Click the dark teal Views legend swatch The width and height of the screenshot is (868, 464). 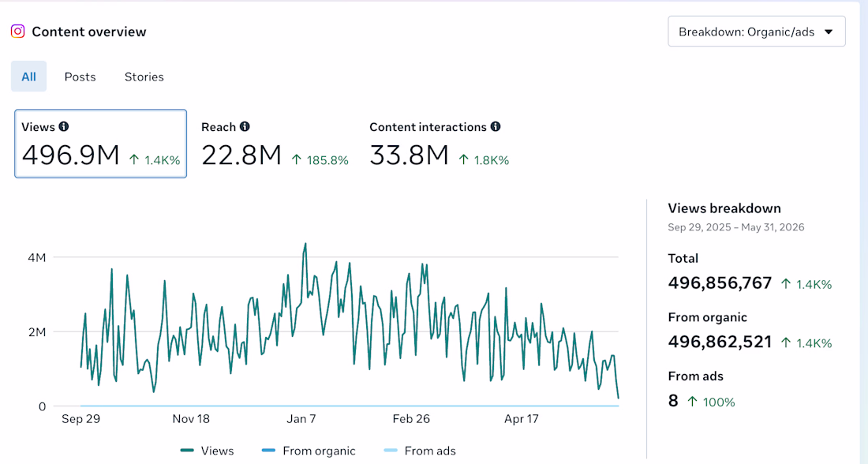point(187,451)
